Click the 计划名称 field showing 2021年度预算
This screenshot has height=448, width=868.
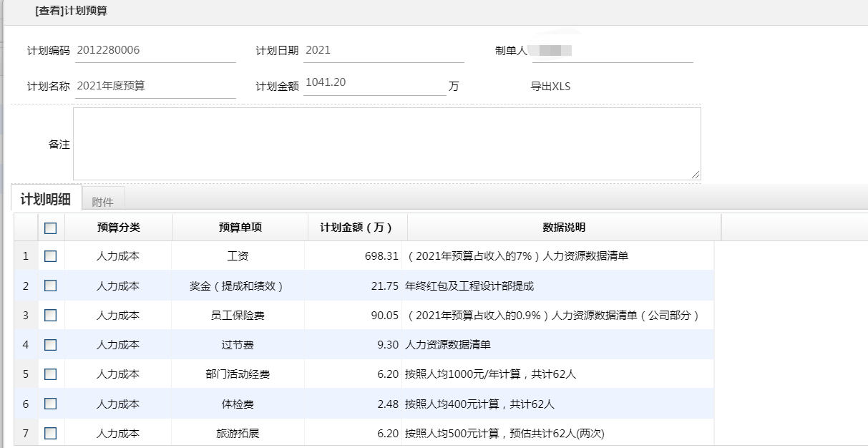pos(155,82)
